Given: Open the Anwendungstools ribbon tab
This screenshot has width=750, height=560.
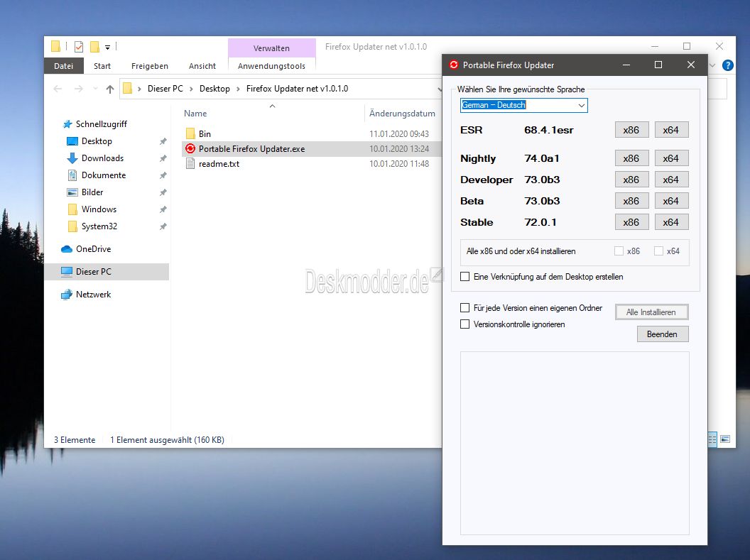Looking at the screenshot, I should [x=272, y=66].
